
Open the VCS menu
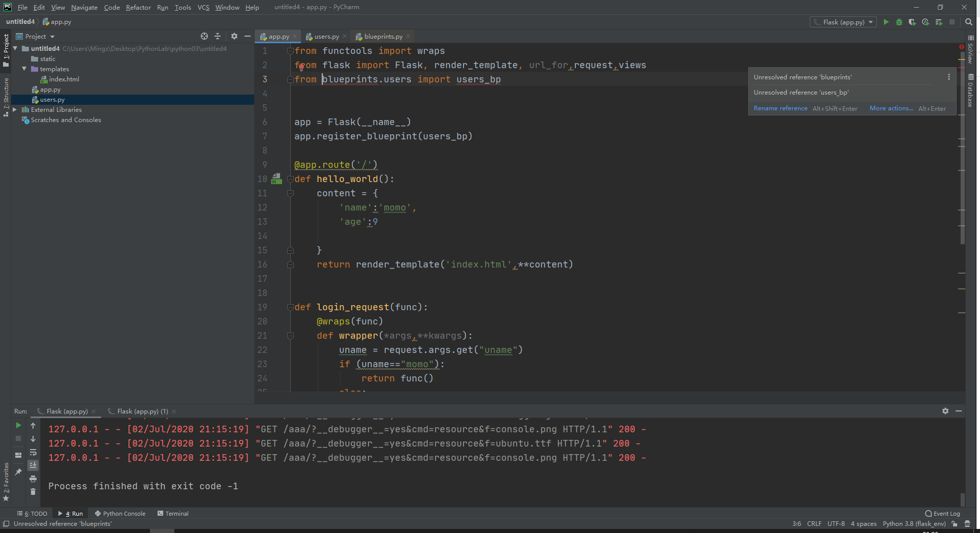[203, 7]
